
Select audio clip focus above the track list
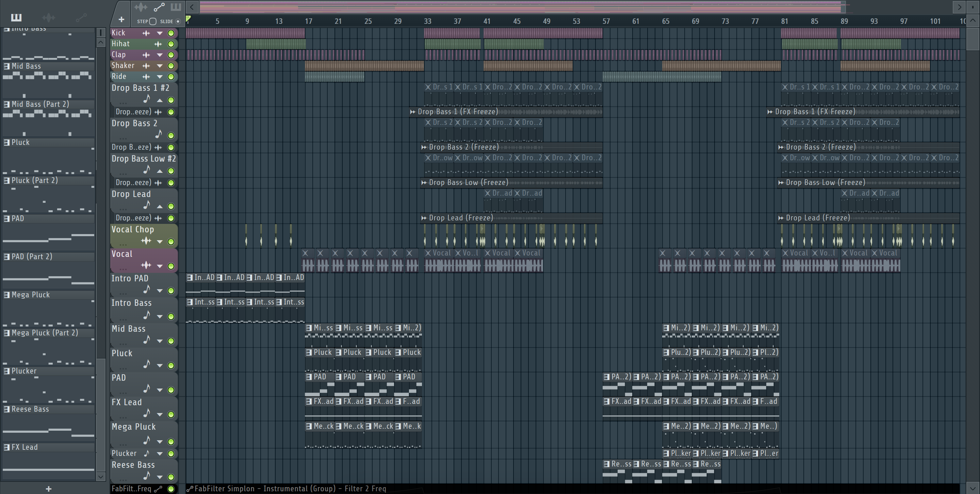point(141,7)
